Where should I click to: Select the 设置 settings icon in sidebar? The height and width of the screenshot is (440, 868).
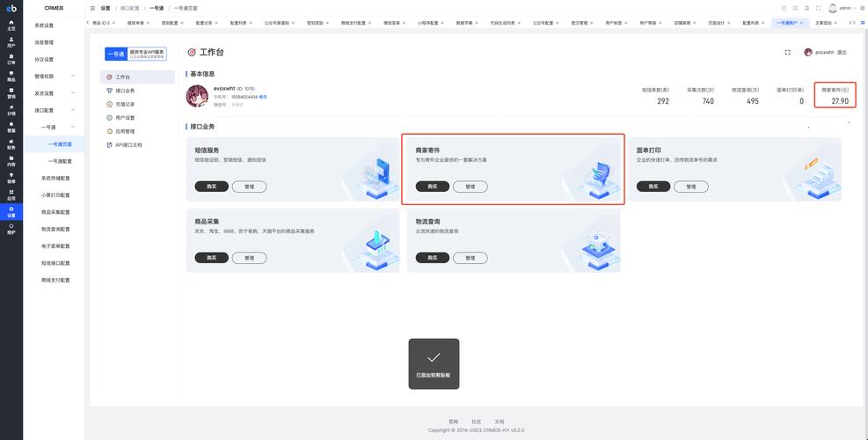[11, 212]
